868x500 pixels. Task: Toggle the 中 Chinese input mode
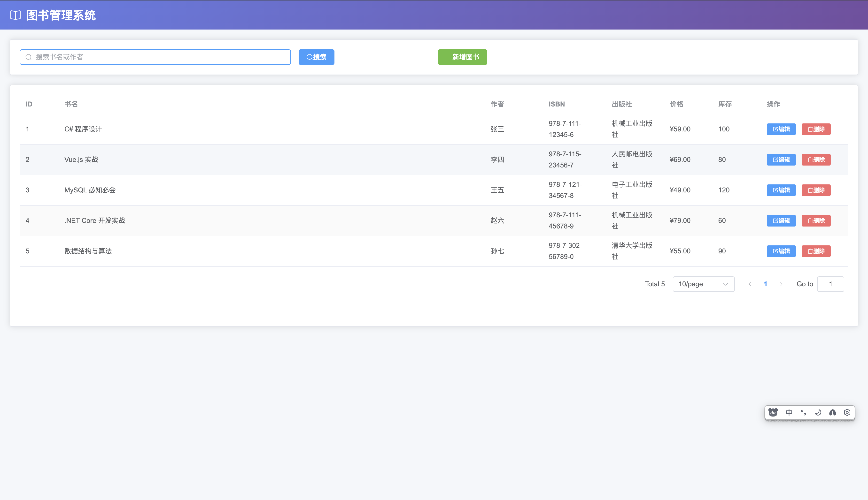(789, 412)
